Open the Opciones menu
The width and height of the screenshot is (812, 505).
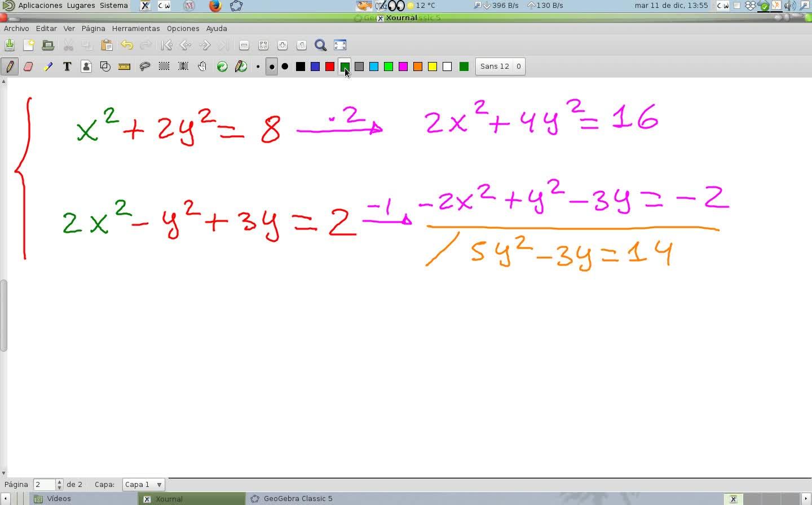pyautogui.click(x=183, y=28)
